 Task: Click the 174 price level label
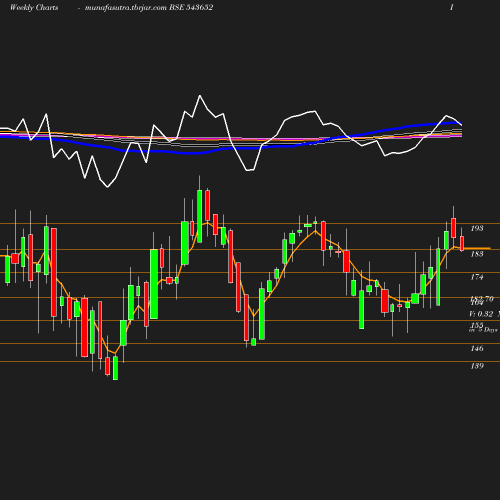pos(477,277)
